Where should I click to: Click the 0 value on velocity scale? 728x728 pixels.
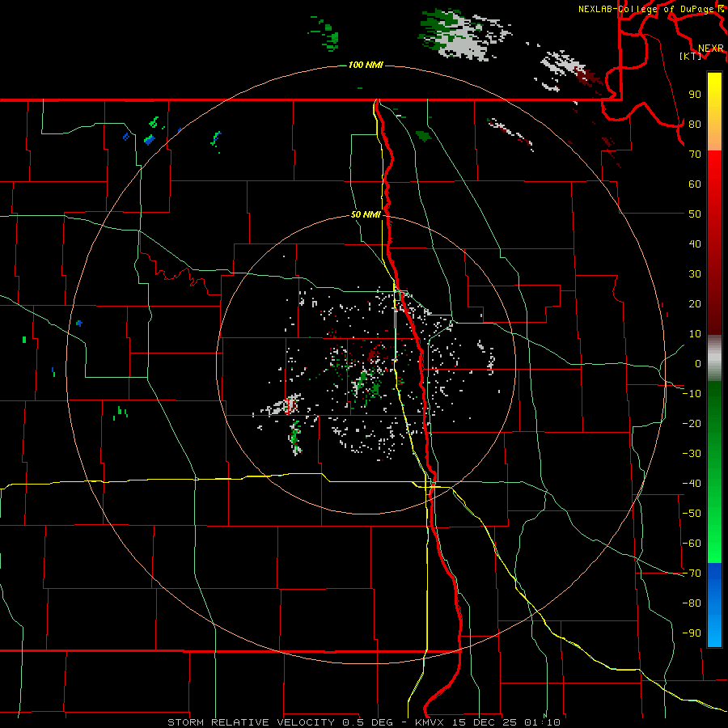pyautogui.click(x=698, y=364)
